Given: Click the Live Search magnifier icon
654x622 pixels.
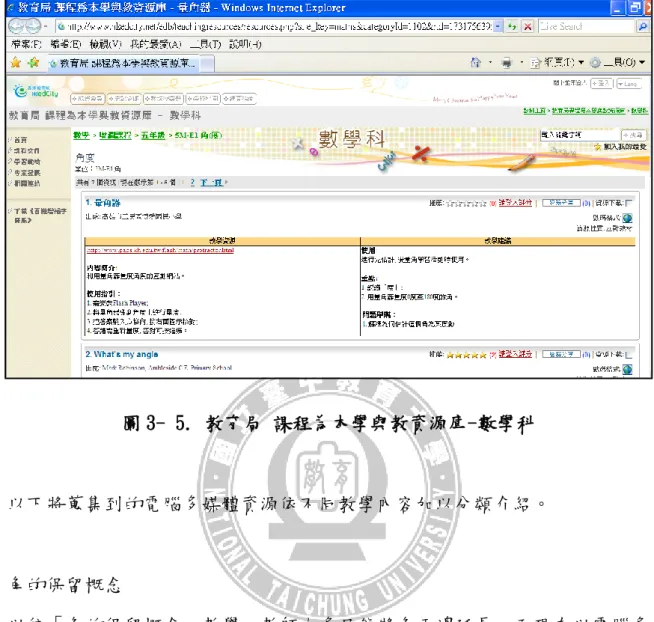Looking at the screenshot, I should pyautogui.click(x=642, y=26).
